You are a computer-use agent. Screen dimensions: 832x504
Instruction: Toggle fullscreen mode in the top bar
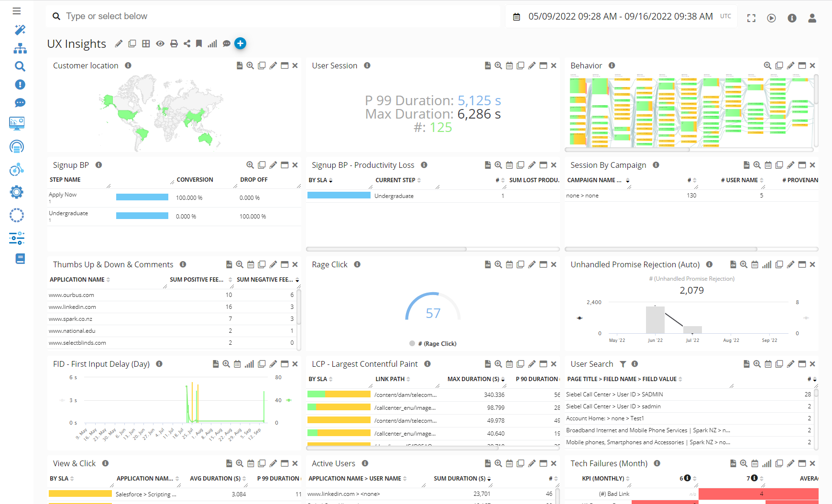tap(751, 18)
